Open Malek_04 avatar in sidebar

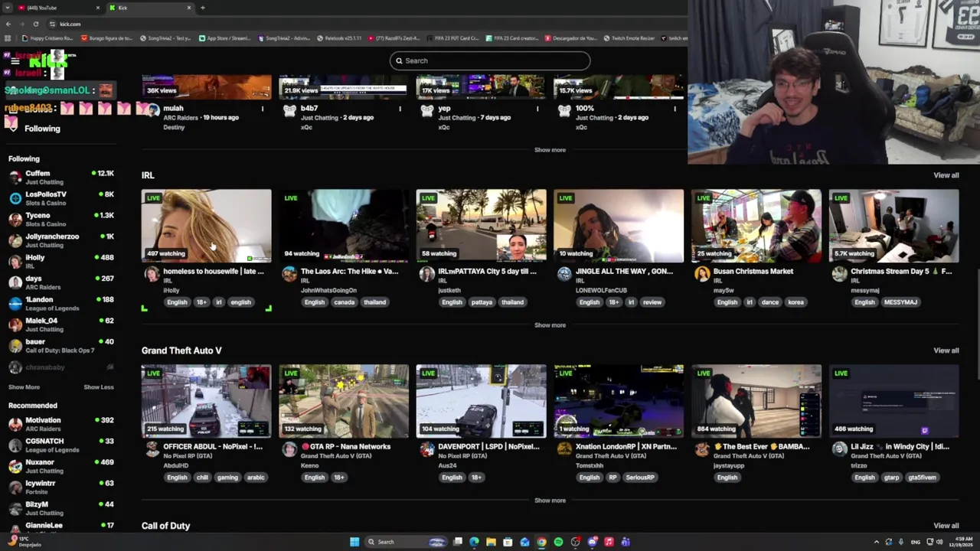tap(15, 324)
